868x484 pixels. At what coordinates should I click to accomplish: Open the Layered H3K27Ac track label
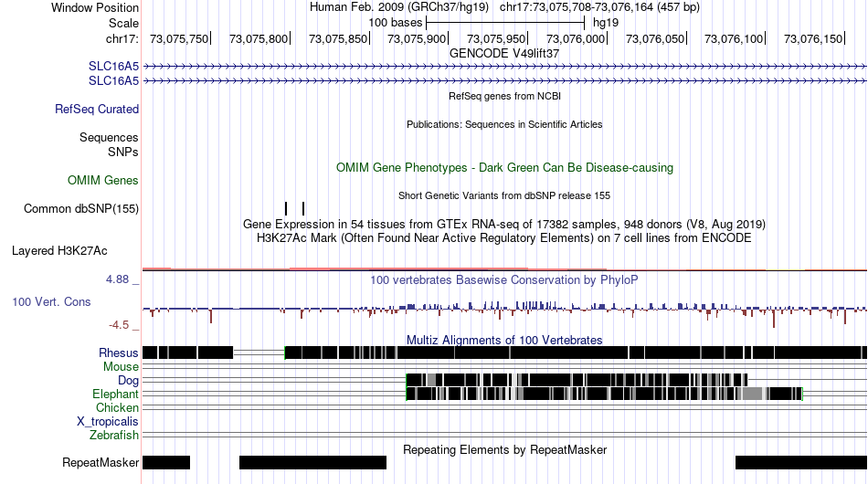pos(59,250)
